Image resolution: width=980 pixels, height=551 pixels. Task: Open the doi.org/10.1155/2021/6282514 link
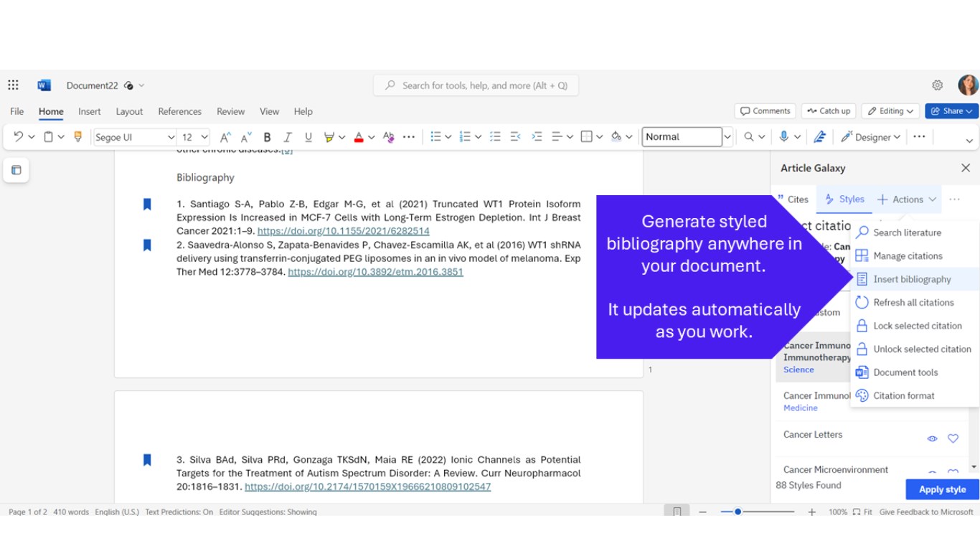coord(343,231)
